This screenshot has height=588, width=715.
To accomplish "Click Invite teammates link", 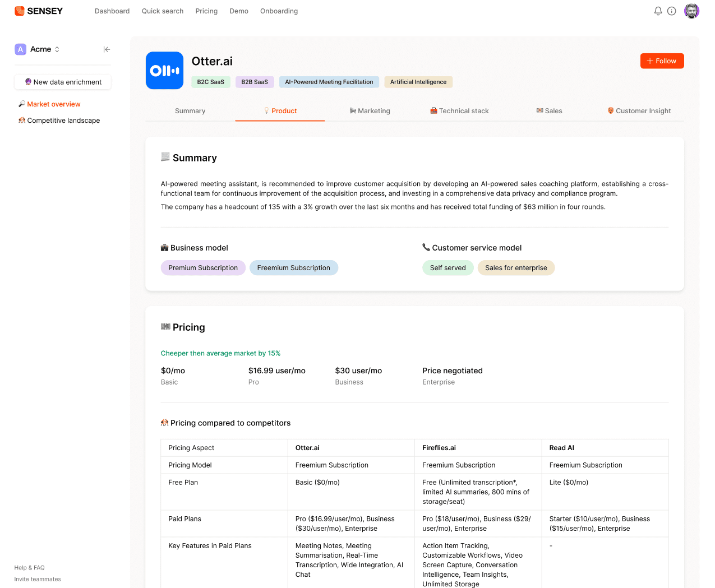I will [38, 580].
